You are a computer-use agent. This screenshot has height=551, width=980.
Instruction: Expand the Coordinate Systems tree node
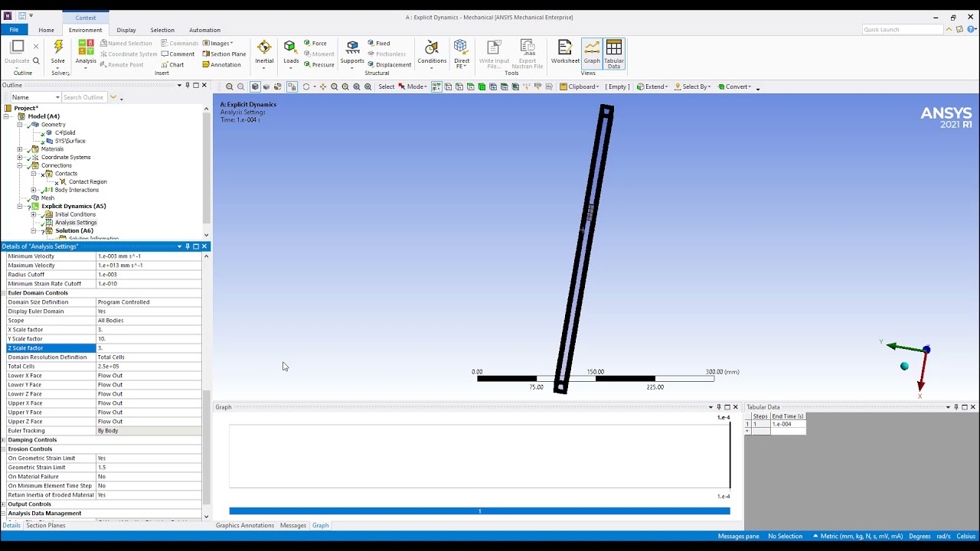(20, 158)
